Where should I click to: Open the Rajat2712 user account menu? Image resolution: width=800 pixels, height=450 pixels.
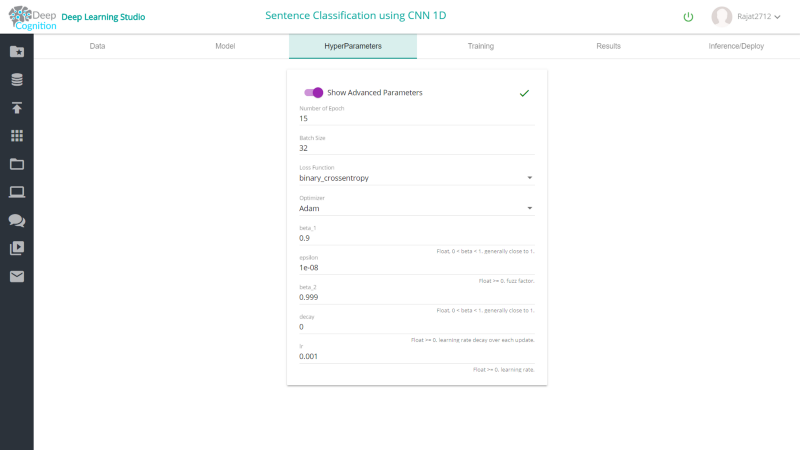(x=746, y=16)
